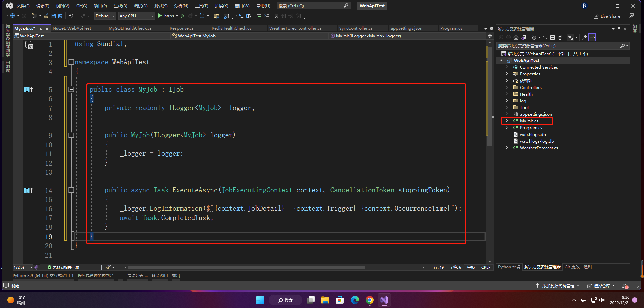
Task: Open pending changes filter clock icon
Action: [534, 37]
